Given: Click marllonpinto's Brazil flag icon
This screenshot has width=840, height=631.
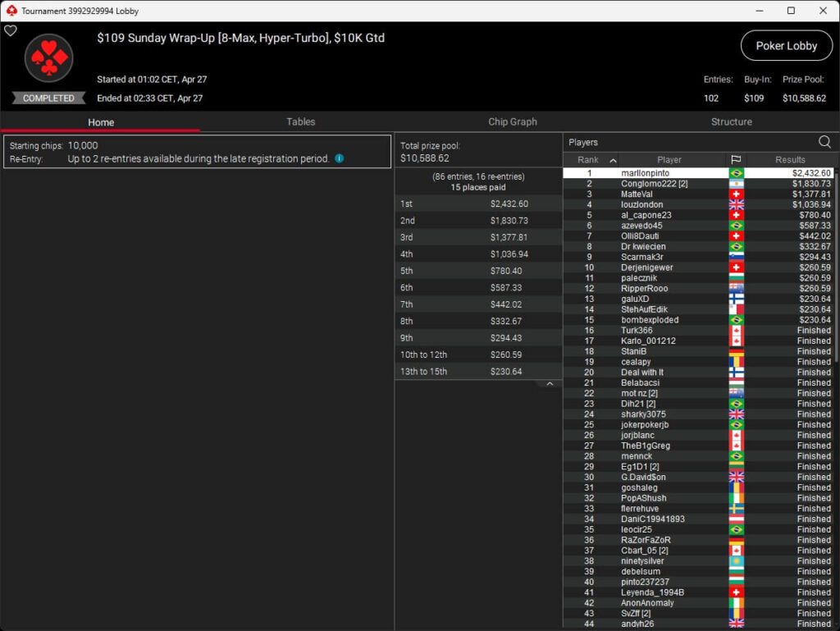Looking at the screenshot, I should pos(736,173).
